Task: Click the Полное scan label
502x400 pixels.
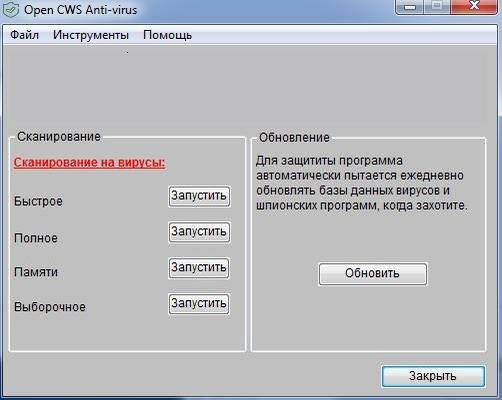Action: tap(36, 238)
